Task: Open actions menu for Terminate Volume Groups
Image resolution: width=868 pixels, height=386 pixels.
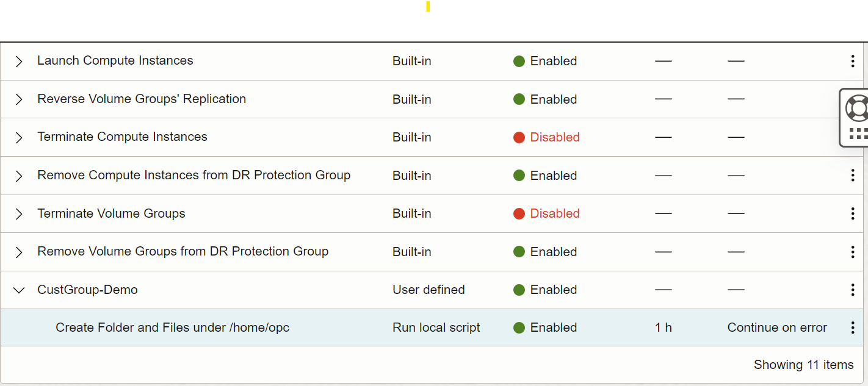Action: pyautogui.click(x=852, y=213)
